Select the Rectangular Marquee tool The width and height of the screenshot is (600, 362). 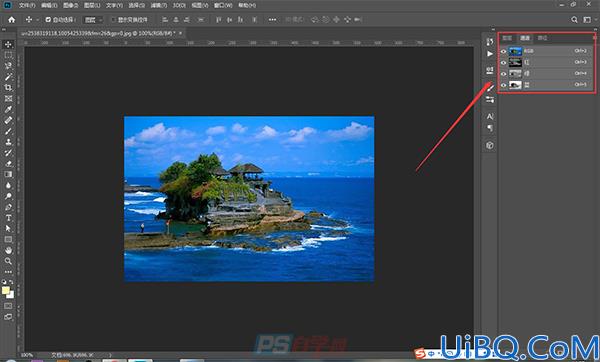point(8,55)
